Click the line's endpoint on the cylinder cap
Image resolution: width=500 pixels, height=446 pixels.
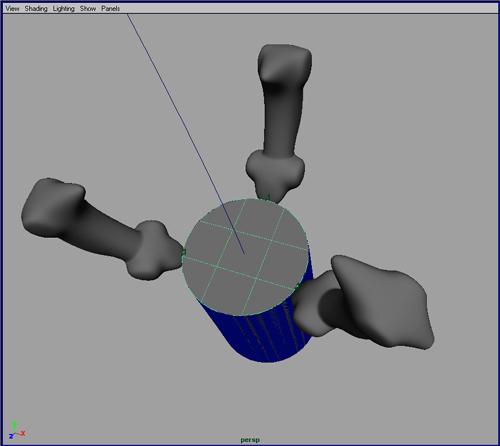pyautogui.click(x=245, y=254)
